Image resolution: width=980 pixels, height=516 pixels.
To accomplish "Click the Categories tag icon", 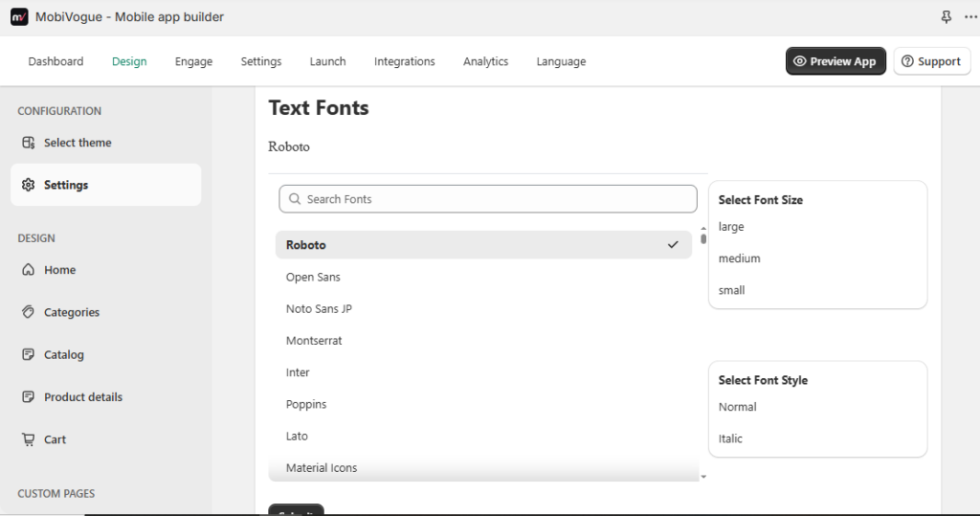I will 28,312.
